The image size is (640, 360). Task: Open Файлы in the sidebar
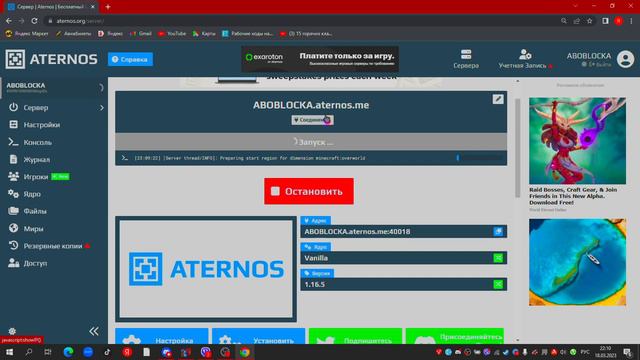(35, 211)
